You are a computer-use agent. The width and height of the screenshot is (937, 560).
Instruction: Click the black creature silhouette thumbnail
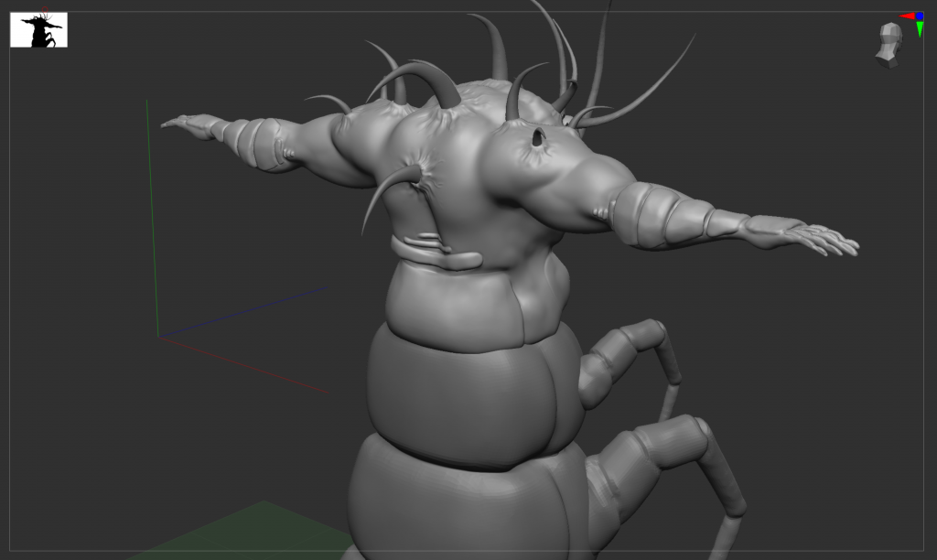click(x=38, y=29)
